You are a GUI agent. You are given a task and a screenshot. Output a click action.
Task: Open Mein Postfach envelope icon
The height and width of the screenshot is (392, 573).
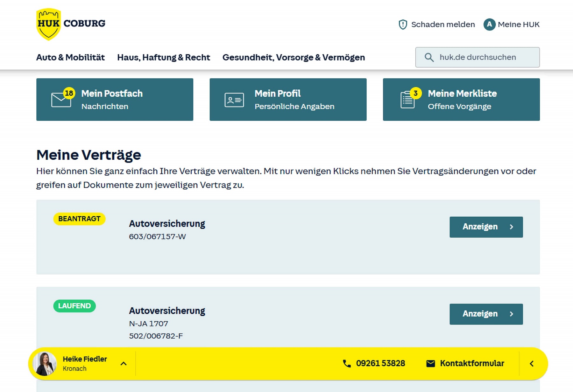coord(60,99)
